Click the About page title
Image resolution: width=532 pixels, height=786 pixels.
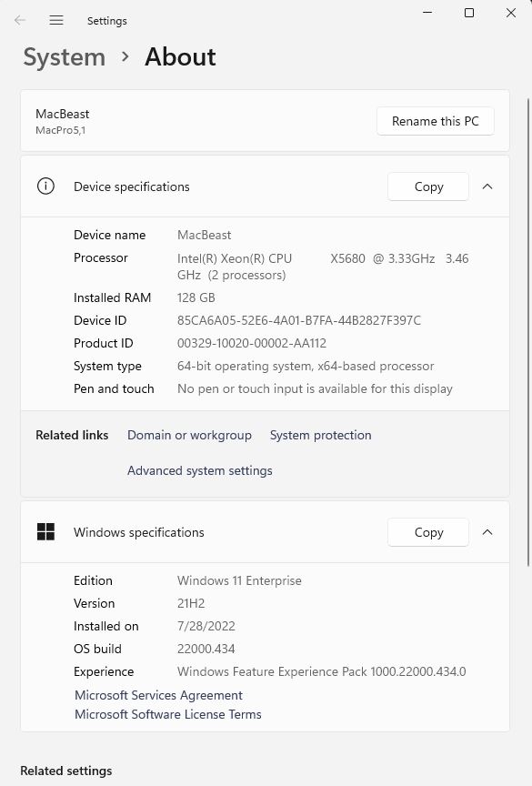[x=180, y=56]
